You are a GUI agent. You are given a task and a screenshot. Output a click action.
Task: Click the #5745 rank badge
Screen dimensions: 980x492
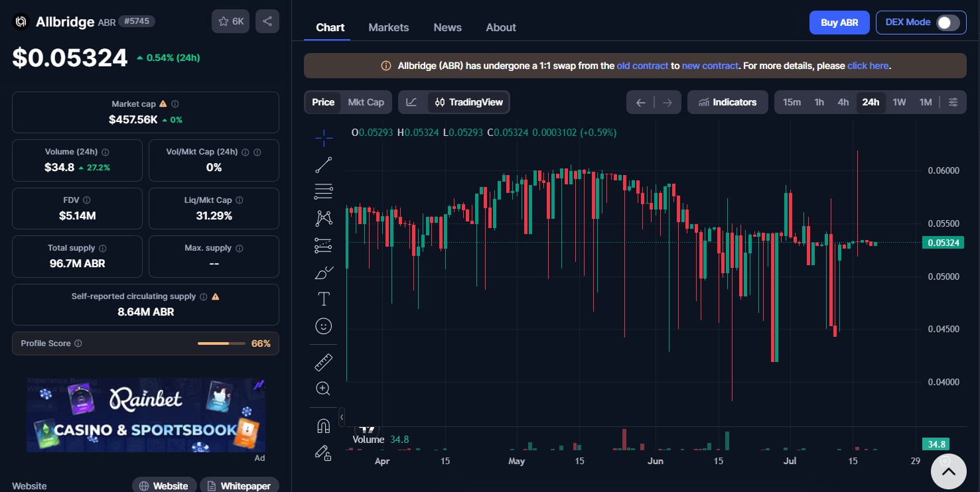137,21
